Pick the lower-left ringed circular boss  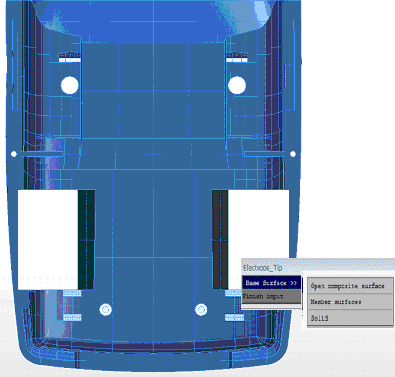[x=106, y=310]
